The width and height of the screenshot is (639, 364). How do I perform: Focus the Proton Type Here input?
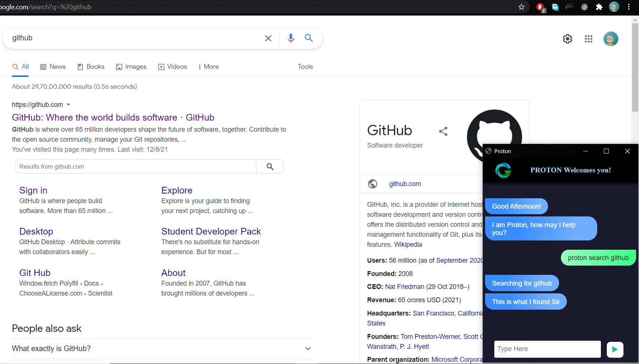point(547,349)
